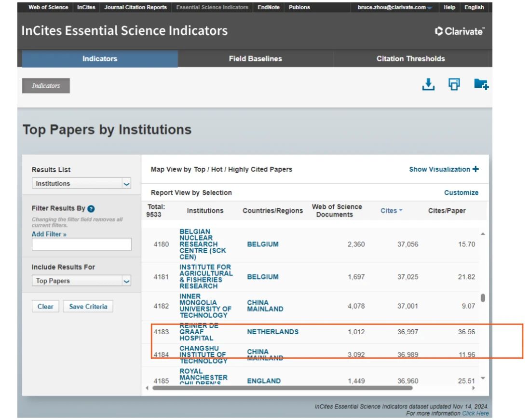Click the plus icon beside Show Visualization
530x420 pixels.
pyautogui.click(x=476, y=169)
